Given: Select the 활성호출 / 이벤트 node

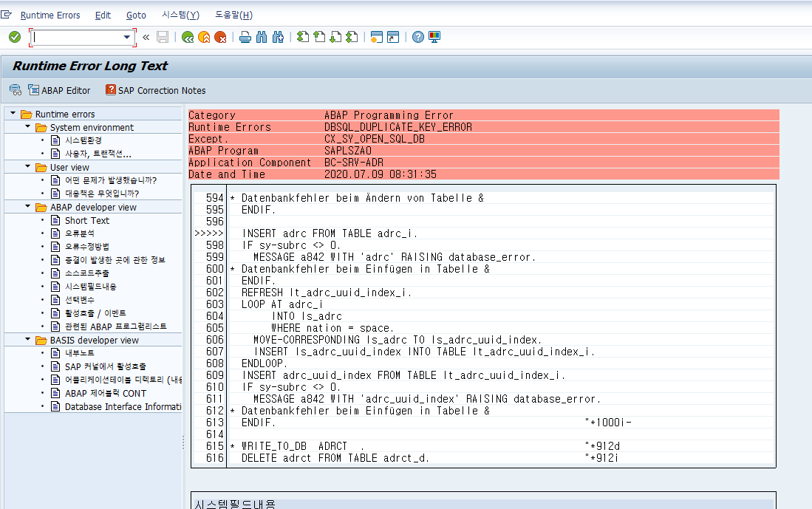Looking at the screenshot, I should click(95, 313).
